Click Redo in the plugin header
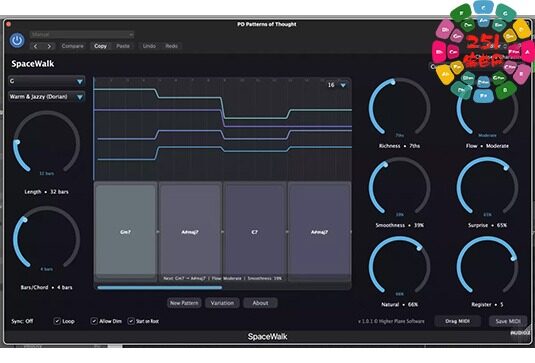The image size is (535, 363). click(171, 46)
